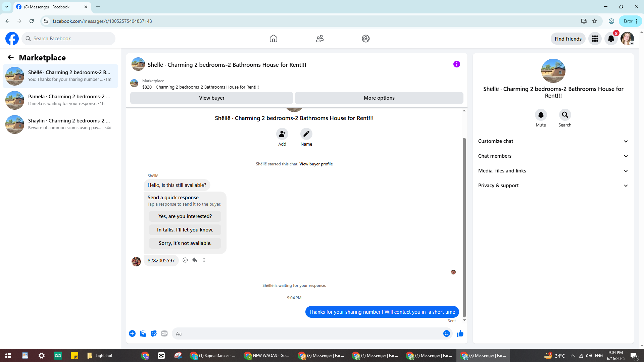The width and height of the screenshot is (644, 362).
Task: Choose a sticker in composer
Action: (x=154, y=333)
